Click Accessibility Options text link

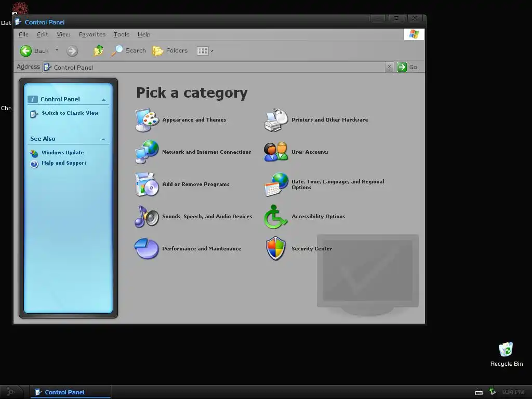[x=318, y=217]
